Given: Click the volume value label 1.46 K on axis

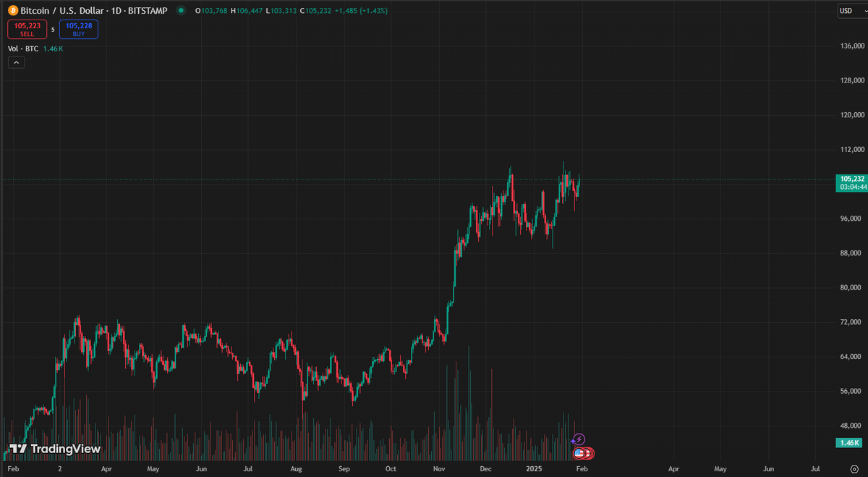Looking at the screenshot, I should point(851,442).
